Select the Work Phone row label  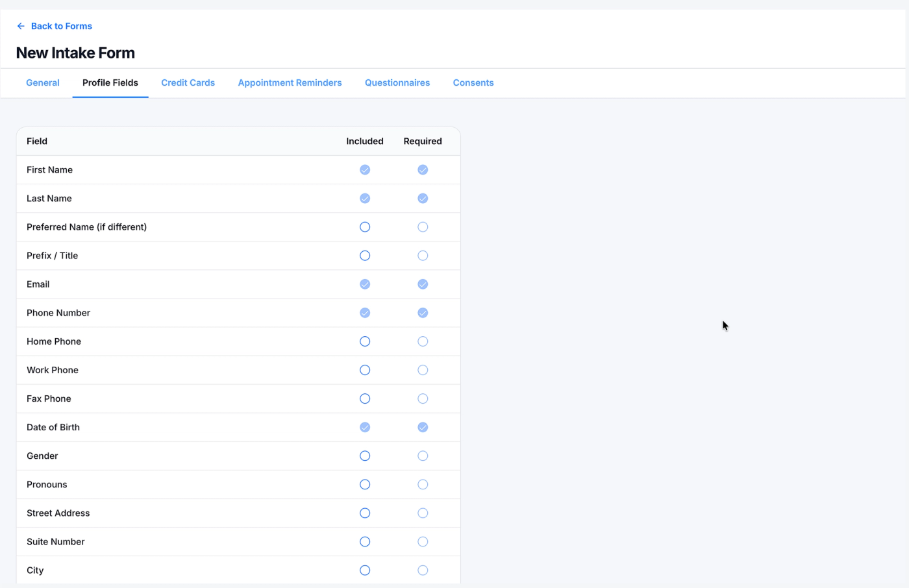(x=53, y=370)
